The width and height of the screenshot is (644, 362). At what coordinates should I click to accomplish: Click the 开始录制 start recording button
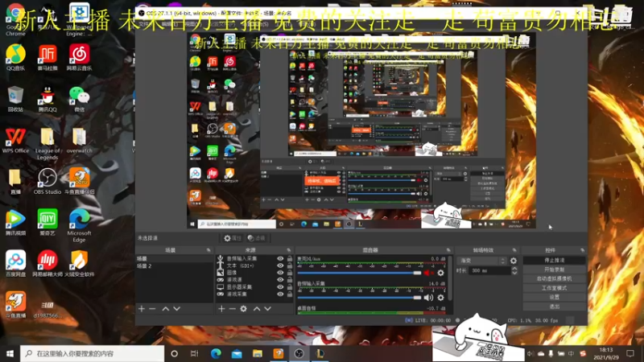[x=554, y=269]
